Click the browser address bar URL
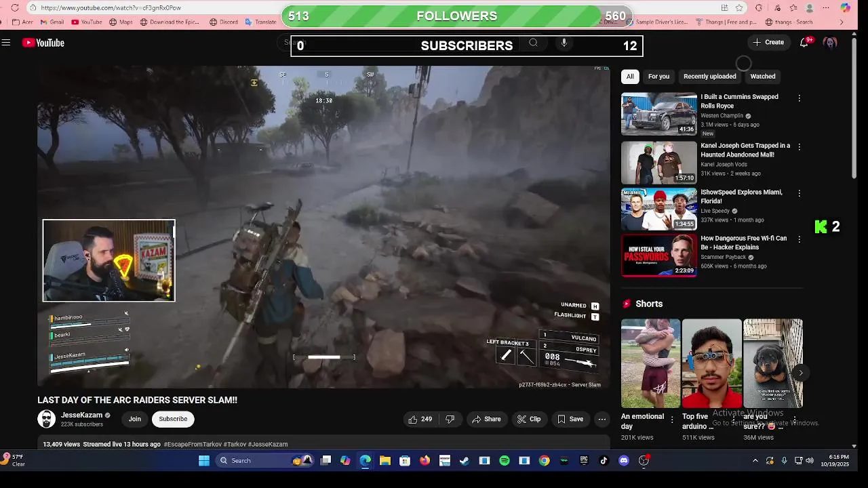 click(111, 7)
